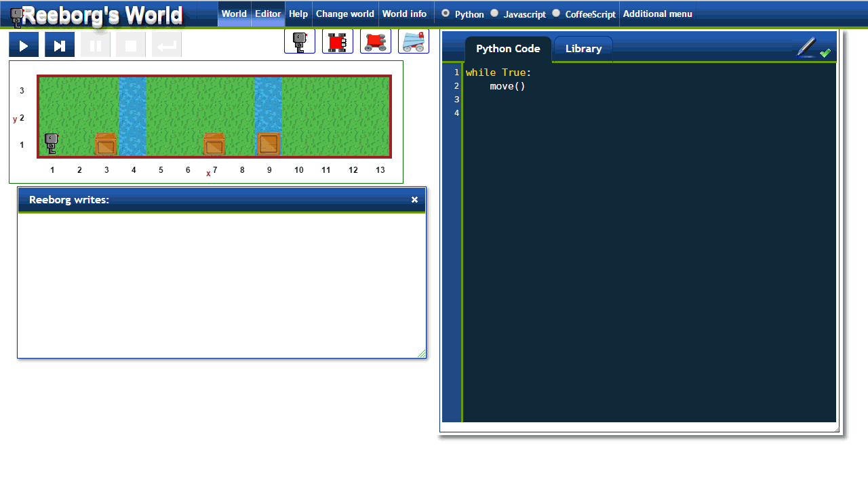Click line number 3 in the editor gutter
Image resolution: width=868 pixels, height=488 pixels.
click(457, 100)
